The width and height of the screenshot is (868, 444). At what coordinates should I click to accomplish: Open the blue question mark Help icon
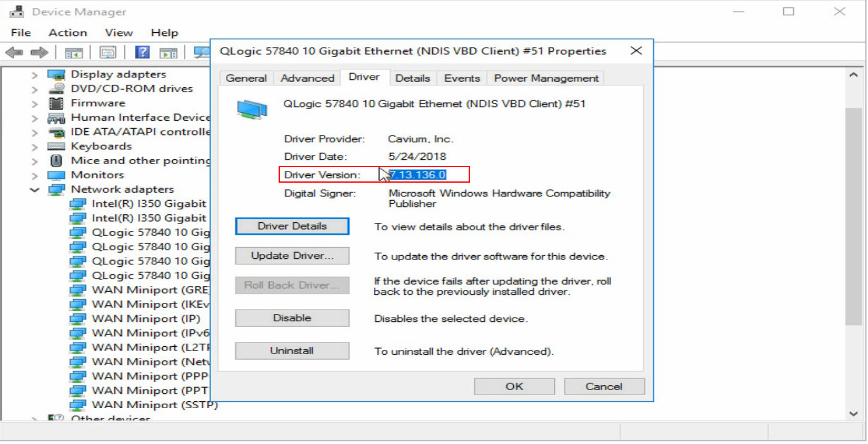142,53
